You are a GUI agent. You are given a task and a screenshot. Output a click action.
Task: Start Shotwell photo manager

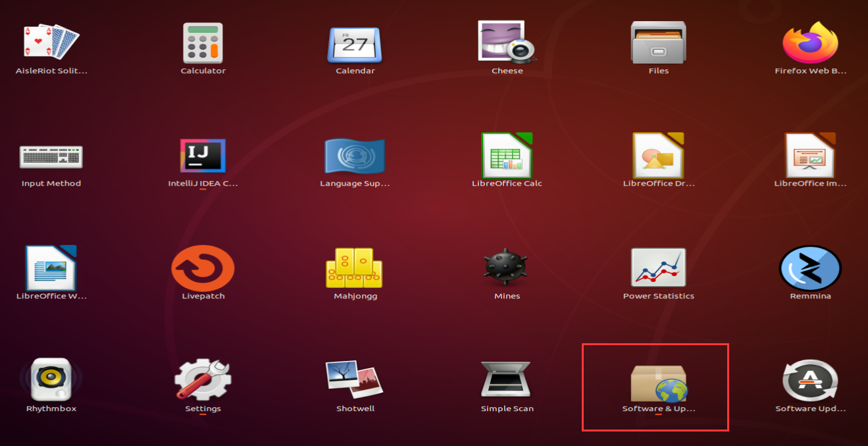[355, 379]
